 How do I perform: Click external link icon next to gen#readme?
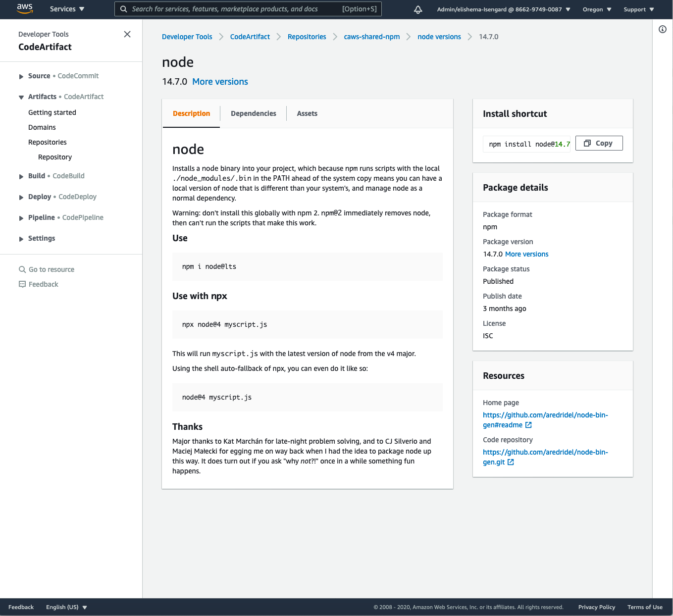point(528,425)
